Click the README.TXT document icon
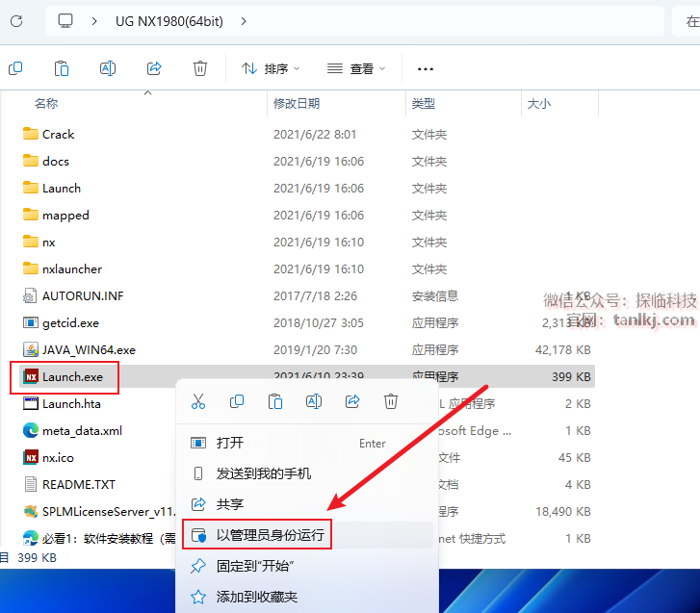This screenshot has height=613, width=700. click(x=31, y=484)
